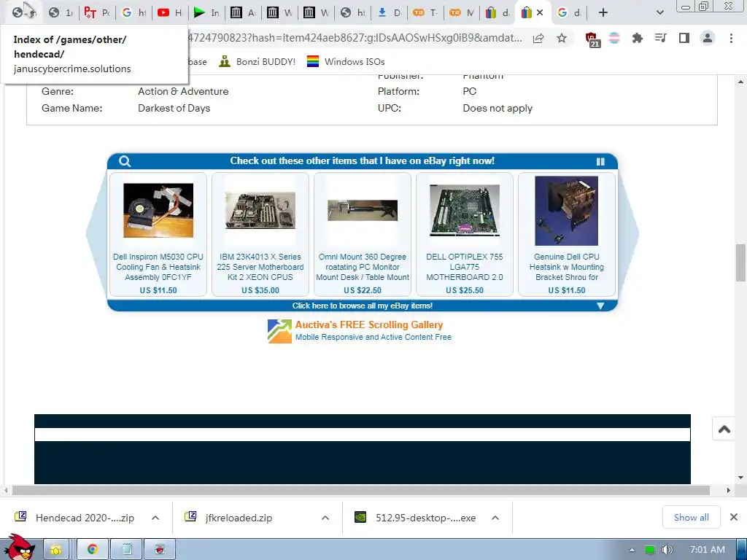Viewport: 747px width, 560px height.
Task: Click the striped flag extension icon
Action: pyautogui.click(x=614, y=38)
